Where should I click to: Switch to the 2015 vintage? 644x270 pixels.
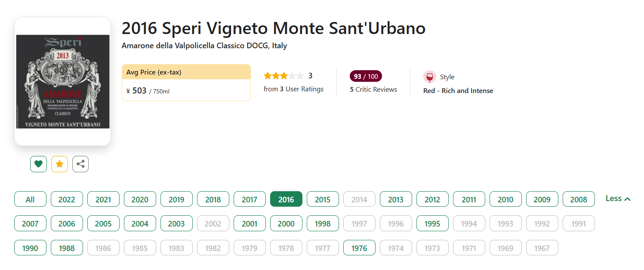click(x=323, y=199)
